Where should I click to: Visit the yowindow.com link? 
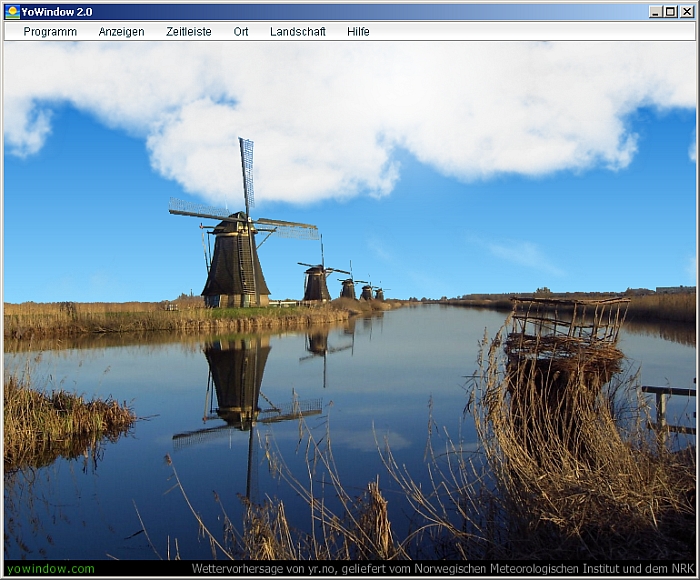[x=51, y=569]
